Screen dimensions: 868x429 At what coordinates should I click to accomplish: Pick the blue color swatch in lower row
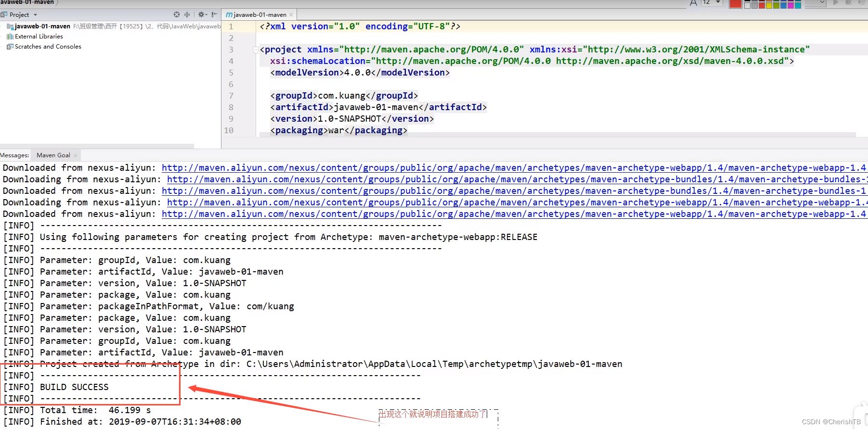(x=783, y=5)
